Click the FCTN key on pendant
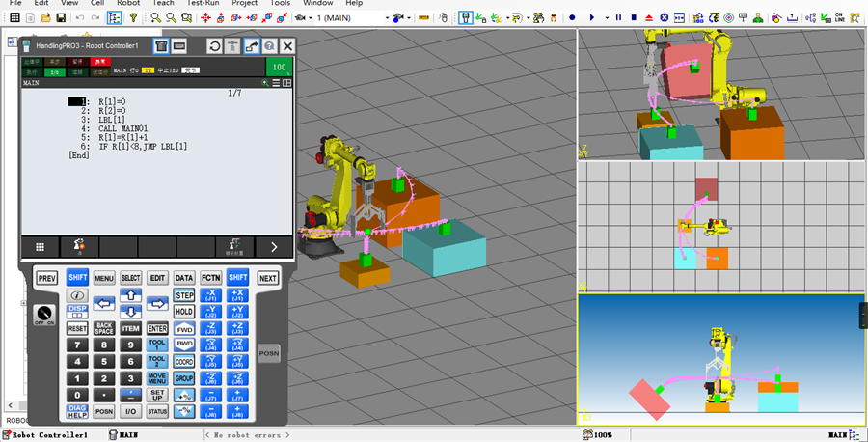868x442 pixels. (211, 278)
